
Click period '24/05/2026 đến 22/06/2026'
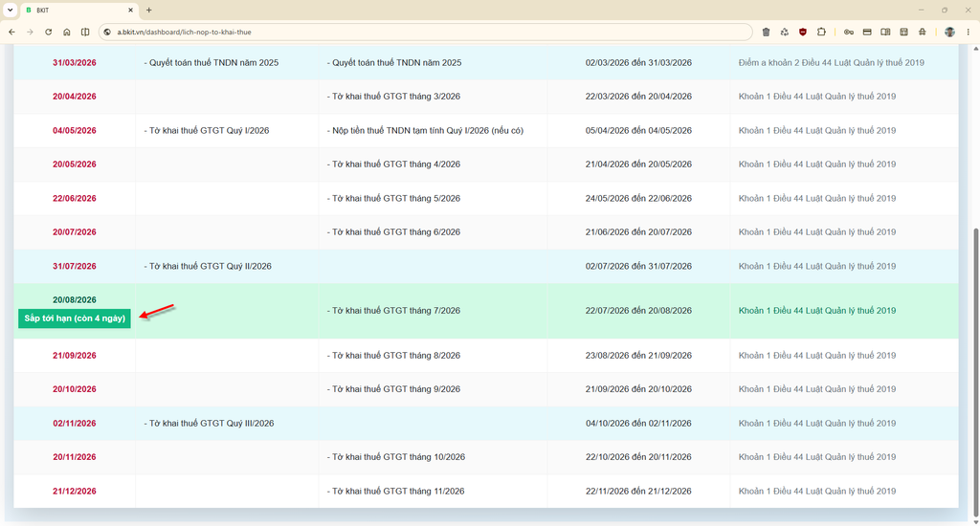638,198
